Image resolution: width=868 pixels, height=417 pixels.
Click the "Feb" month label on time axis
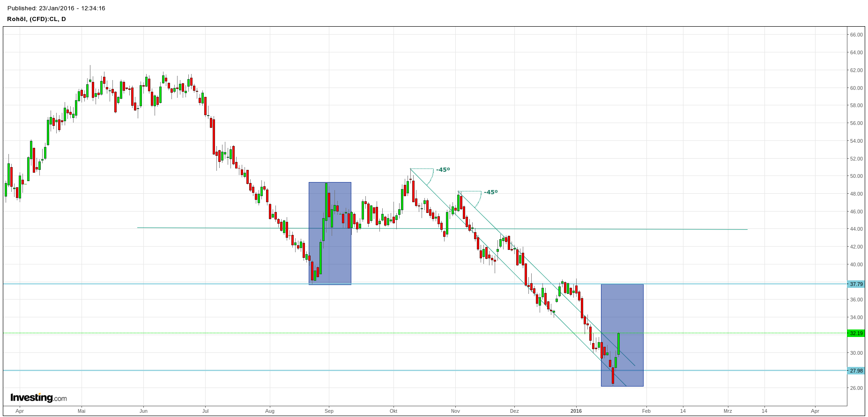click(646, 411)
